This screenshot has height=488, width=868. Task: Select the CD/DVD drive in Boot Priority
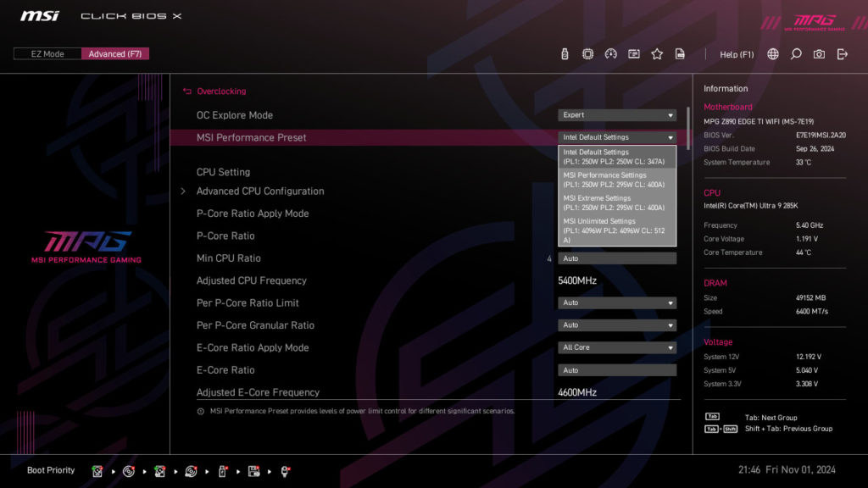pyautogui.click(x=128, y=470)
